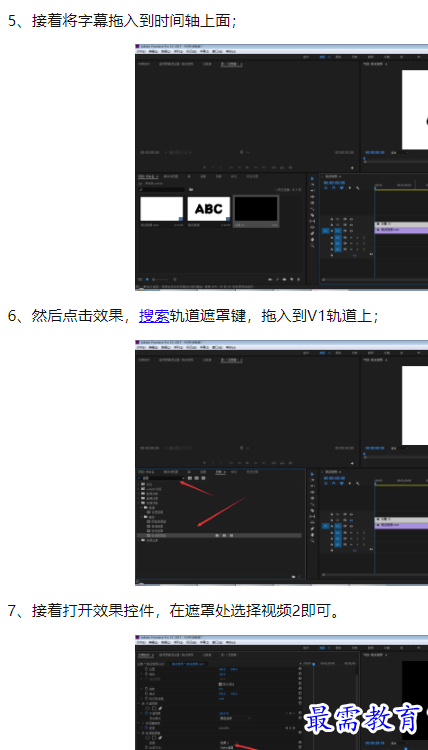428x750 pixels.
Task: Select the highlighted effect row in step 6 effects list
Action: point(219,536)
